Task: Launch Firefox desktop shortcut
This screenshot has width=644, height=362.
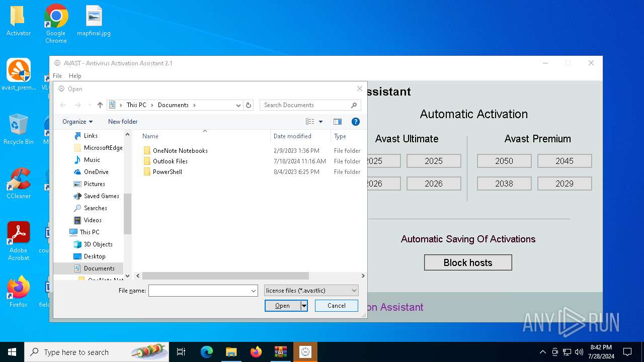Action: point(19,292)
